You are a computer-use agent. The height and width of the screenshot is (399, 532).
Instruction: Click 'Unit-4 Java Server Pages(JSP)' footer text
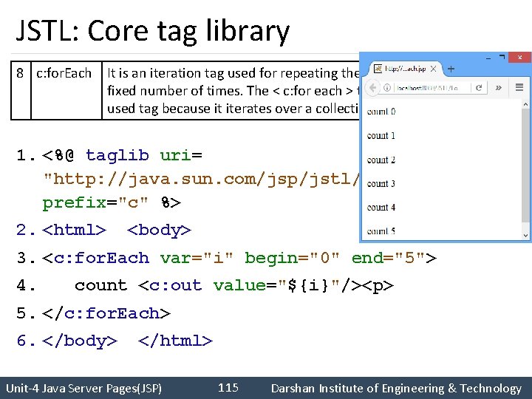83,388
